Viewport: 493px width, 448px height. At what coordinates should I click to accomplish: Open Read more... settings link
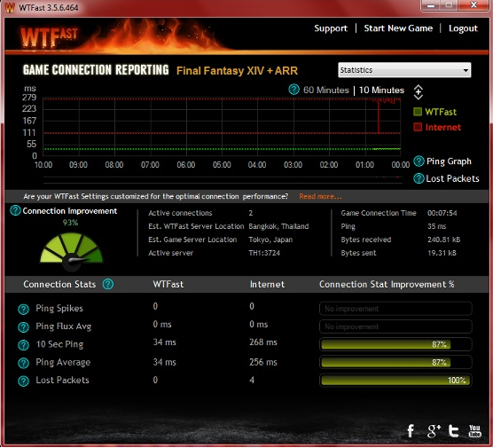click(320, 196)
